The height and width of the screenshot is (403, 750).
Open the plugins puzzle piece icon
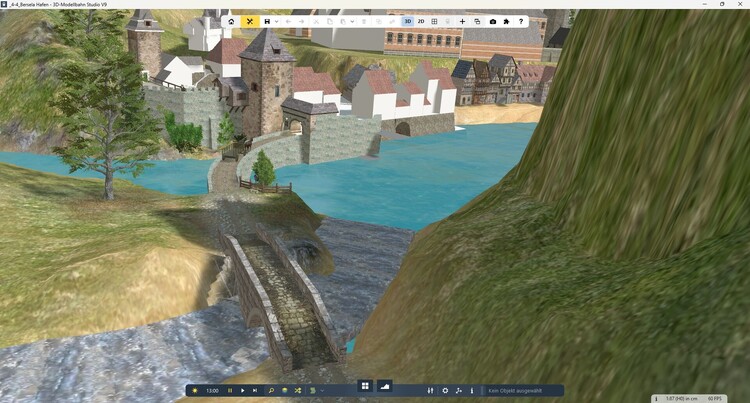[x=507, y=21]
